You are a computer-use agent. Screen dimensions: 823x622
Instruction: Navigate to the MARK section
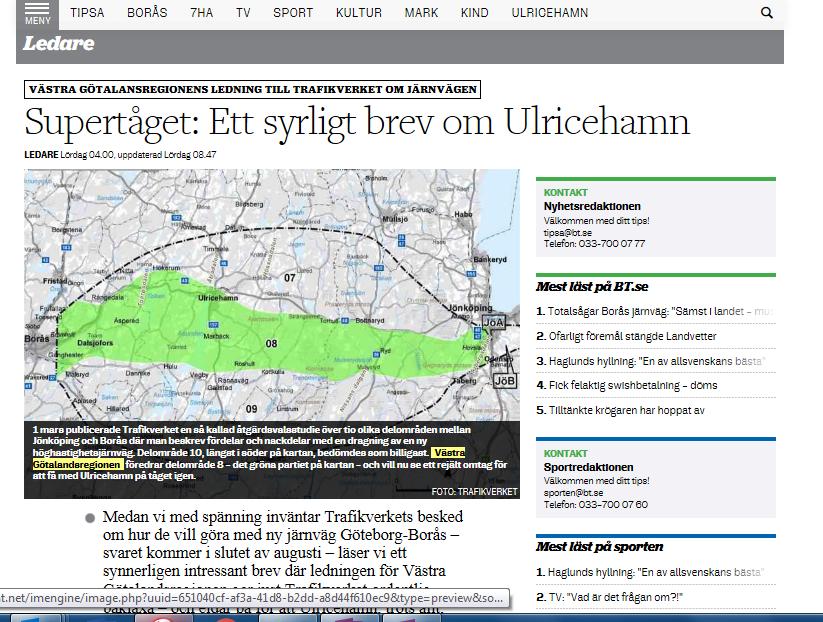421,13
